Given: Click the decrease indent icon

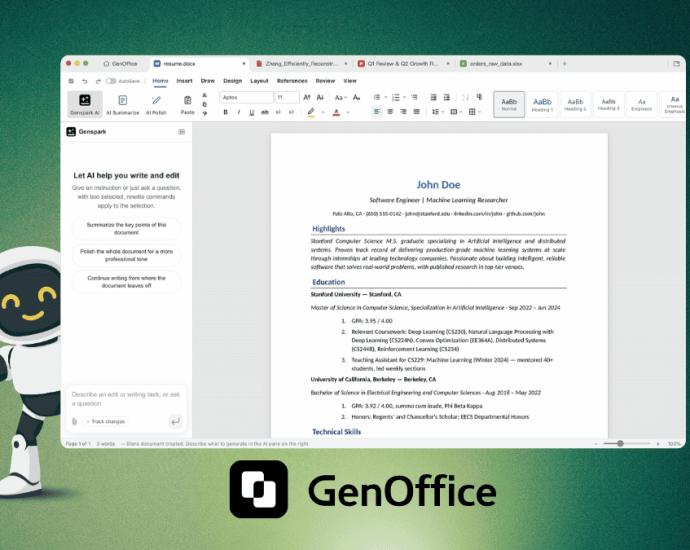Looking at the screenshot, I should (433, 97).
